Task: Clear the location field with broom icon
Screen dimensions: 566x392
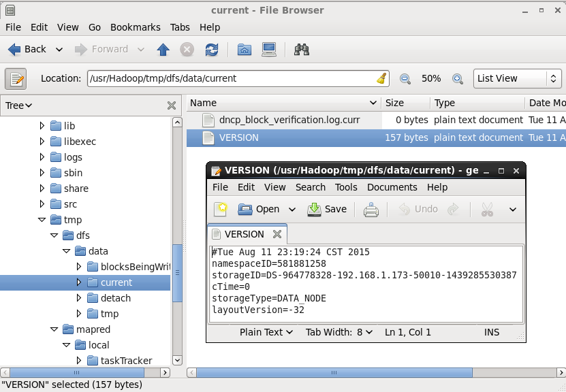Action: coord(381,78)
